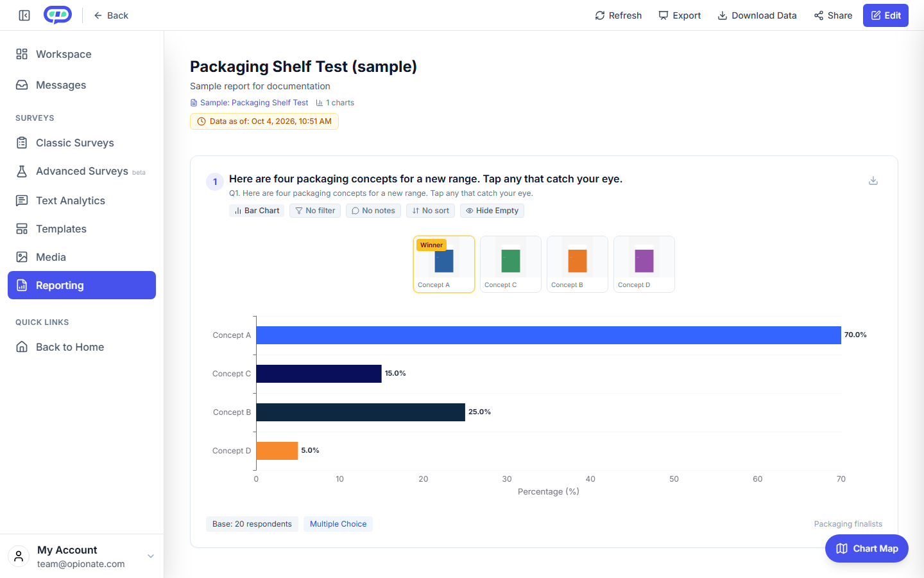
Task: Open the No notes option
Action: pyautogui.click(x=373, y=211)
